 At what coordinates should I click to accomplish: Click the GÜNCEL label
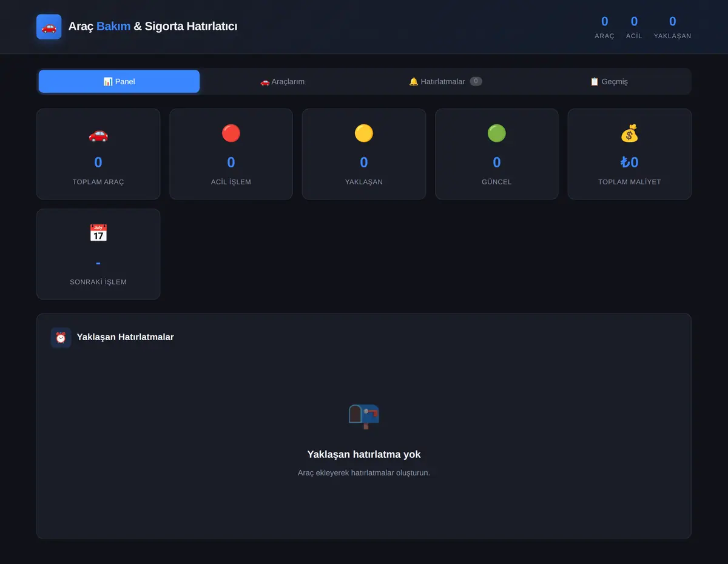497,182
